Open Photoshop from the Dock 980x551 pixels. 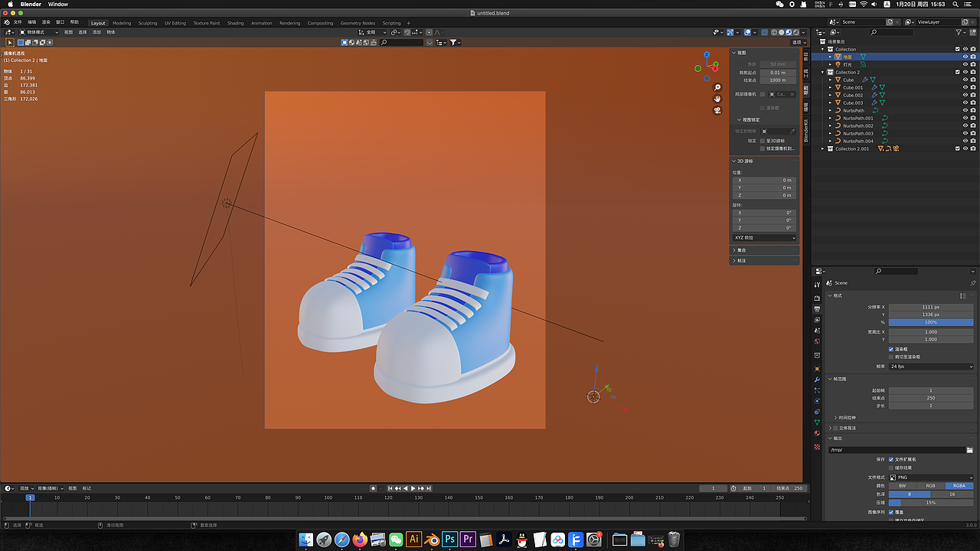click(449, 540)
